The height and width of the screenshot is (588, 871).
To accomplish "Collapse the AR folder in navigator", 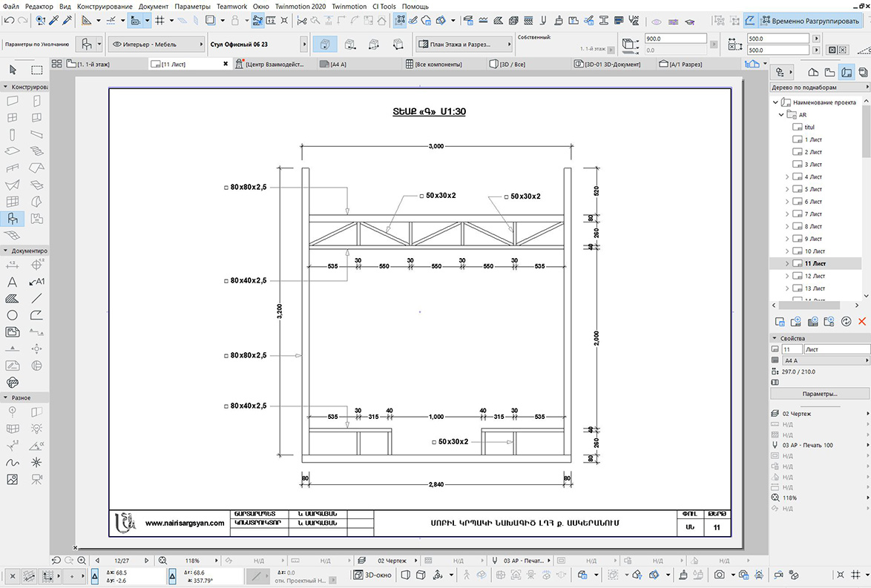I will pyautogui.click(x=781, y=115).
